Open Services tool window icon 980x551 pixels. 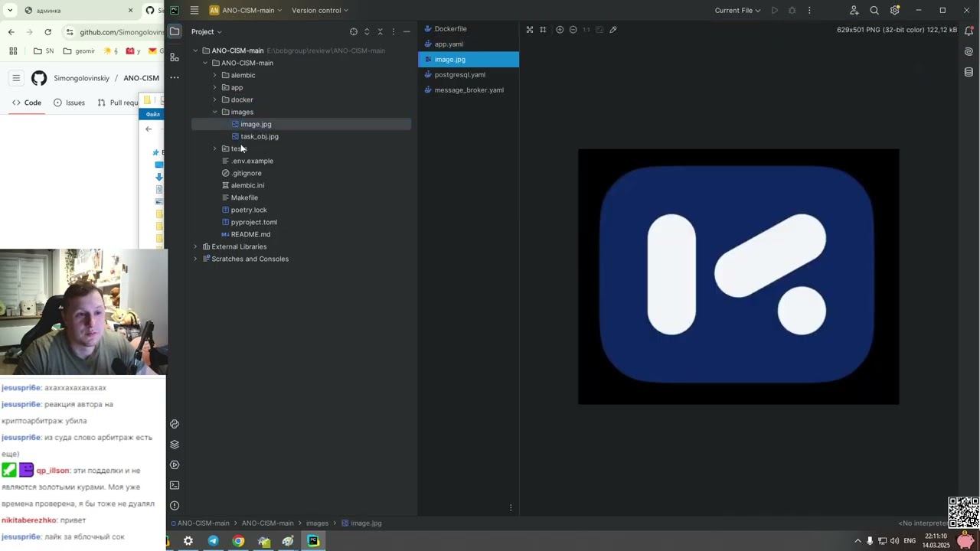click(x=175, y=465)
